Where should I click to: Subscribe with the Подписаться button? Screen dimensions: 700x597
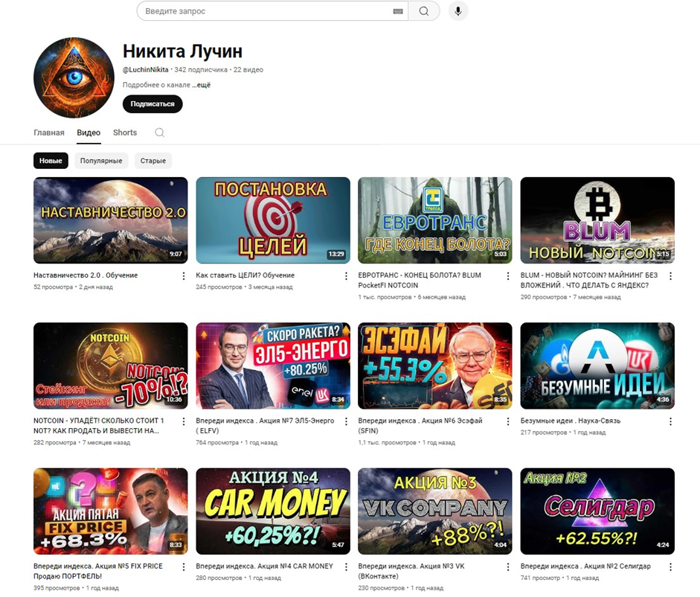[x=152, y=104]
